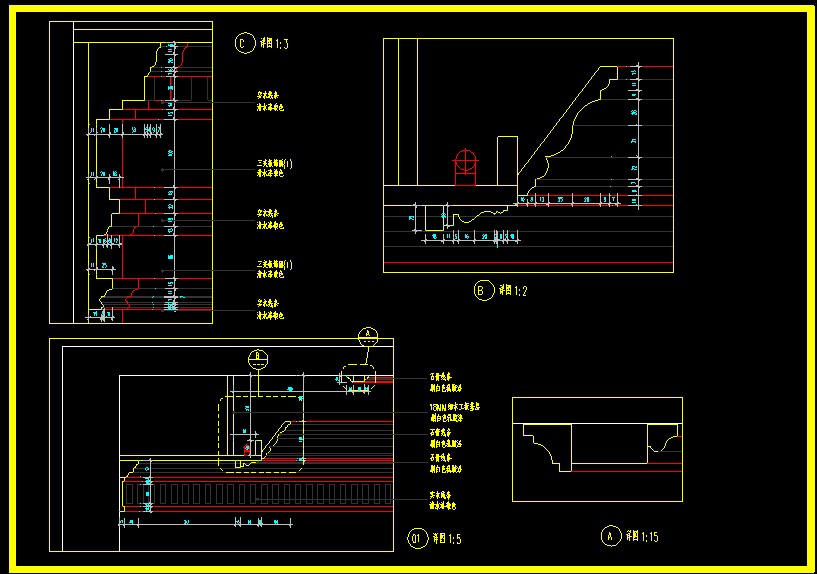Screen dimensions: 817x574
Task: Select the dashed rounded rectangle around detail B callout
Action: click(261, 434)
